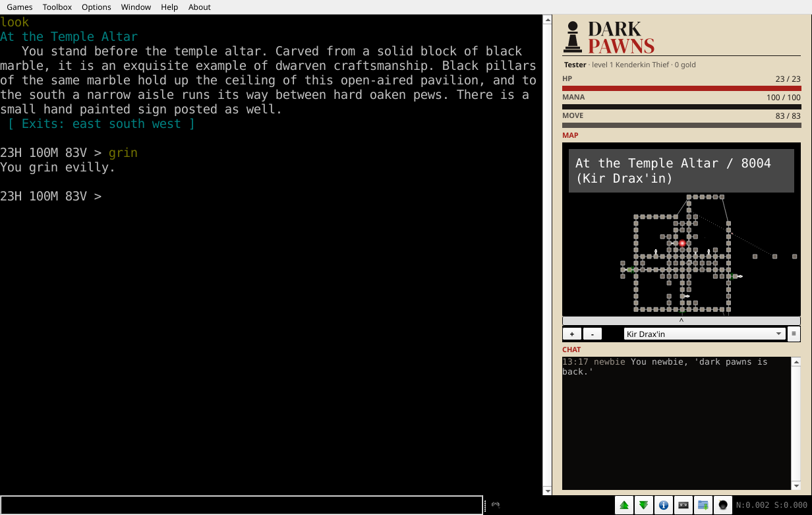Open the Window menu
Screen dimensions: 812x515
tap(136, 7)
